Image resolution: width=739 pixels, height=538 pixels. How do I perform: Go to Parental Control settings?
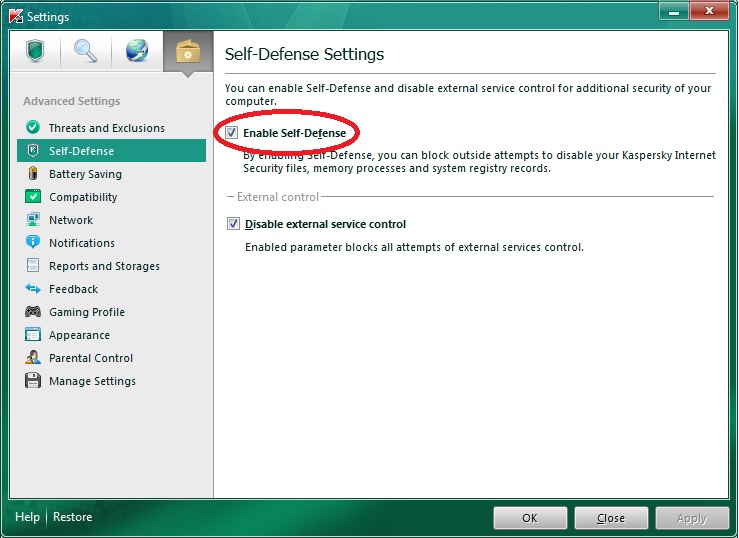click(x=111, y=358)
